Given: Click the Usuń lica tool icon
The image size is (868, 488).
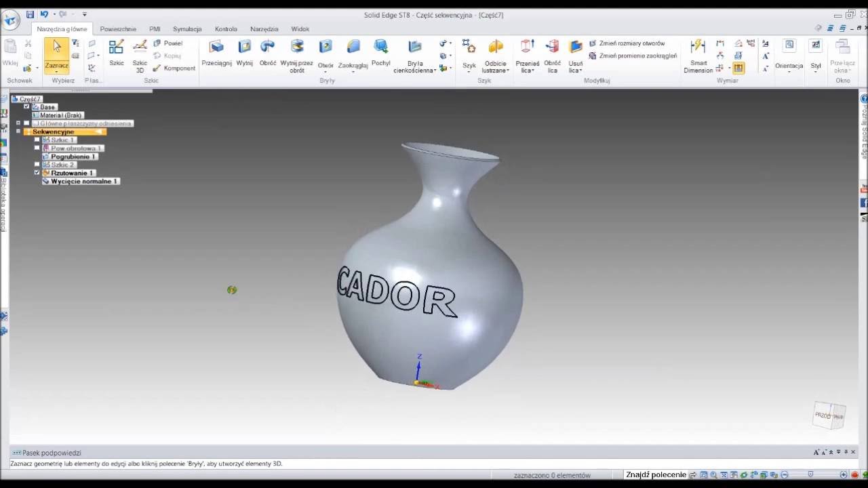Looking at the screenshot, I should pos(576,47).
